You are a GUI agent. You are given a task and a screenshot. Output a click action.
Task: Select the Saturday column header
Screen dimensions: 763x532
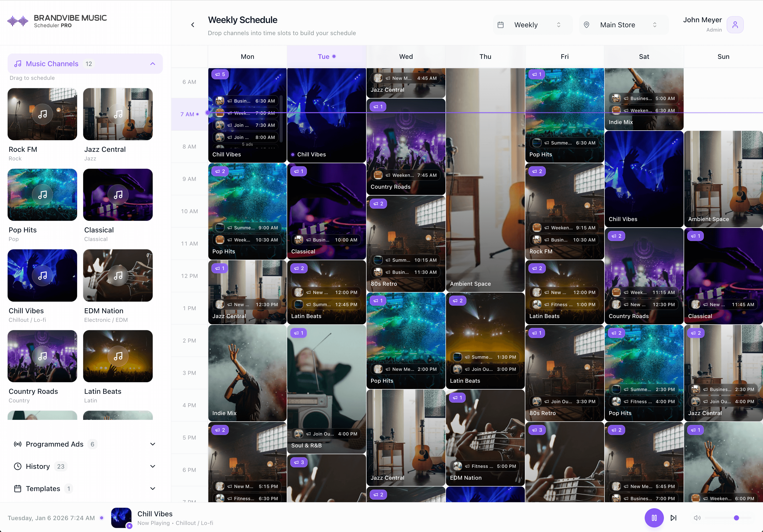tap(644, 56)
